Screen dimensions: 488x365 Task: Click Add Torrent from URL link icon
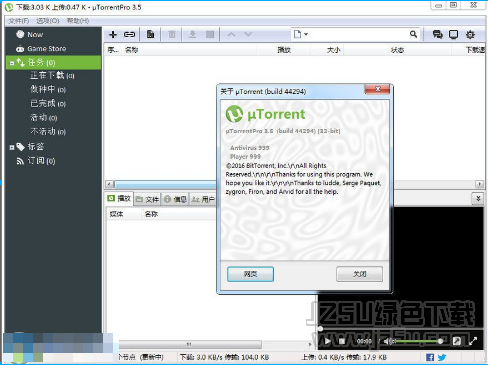pyautogui.click(x=129, y=34)
